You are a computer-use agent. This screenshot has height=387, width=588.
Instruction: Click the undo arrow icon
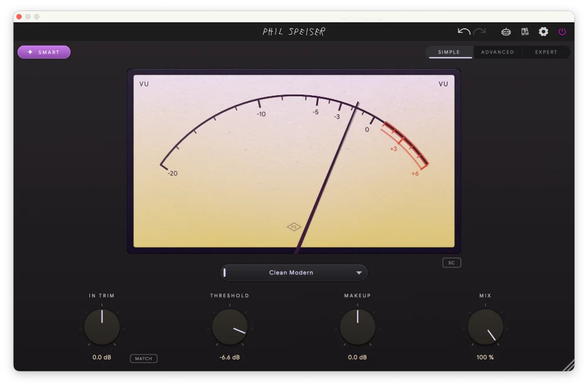464,32
